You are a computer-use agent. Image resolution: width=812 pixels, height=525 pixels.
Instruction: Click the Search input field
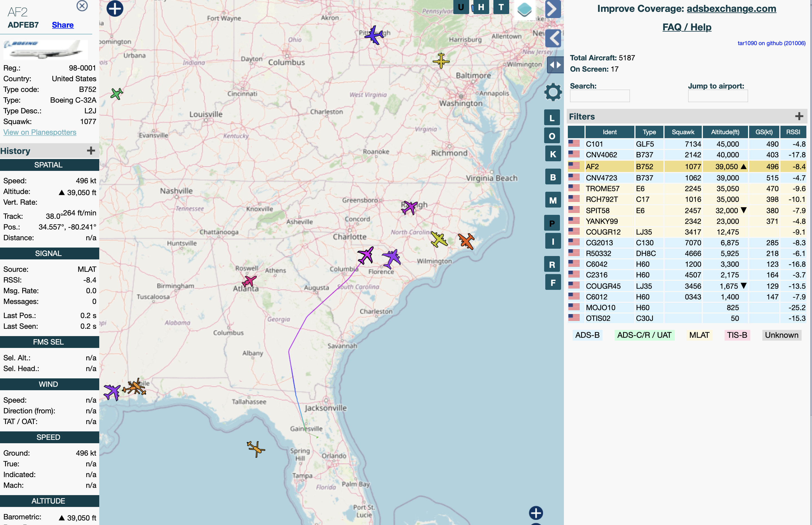pos(600,96)
